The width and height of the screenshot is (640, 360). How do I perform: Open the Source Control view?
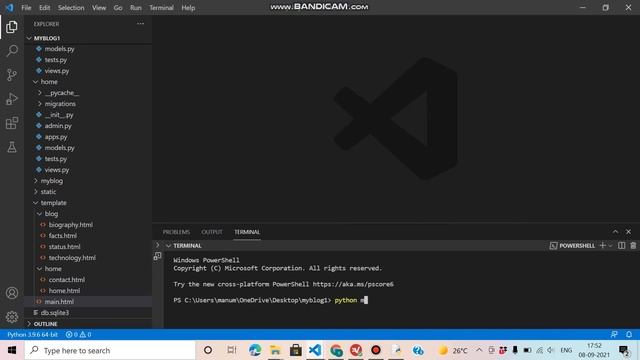[x=12, y=75]
